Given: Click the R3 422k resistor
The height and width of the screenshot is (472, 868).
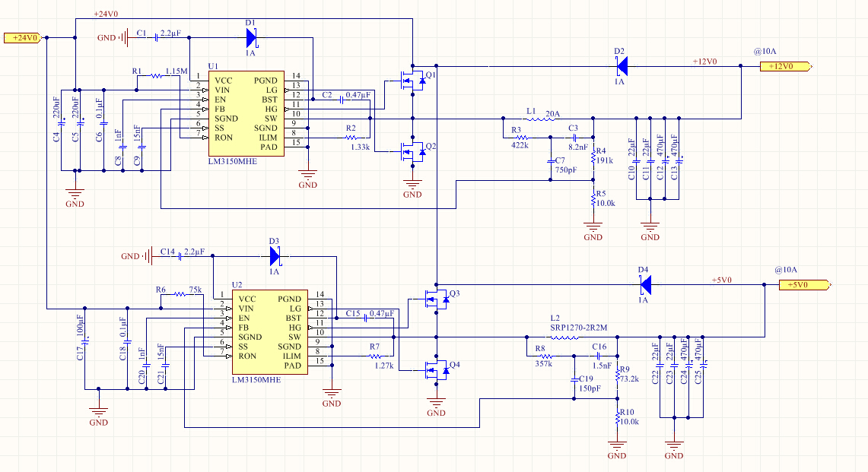Looking at the screenshot, I should (x=521, y=138).
